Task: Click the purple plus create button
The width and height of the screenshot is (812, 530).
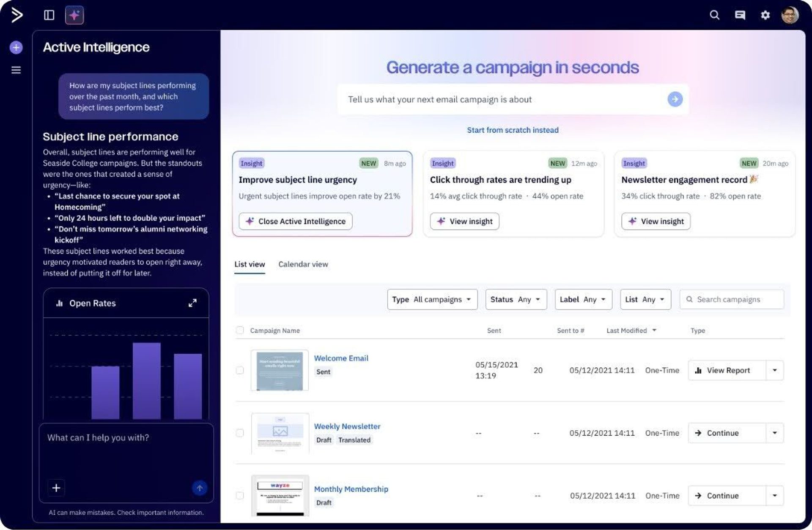Action: pos(16,47)
